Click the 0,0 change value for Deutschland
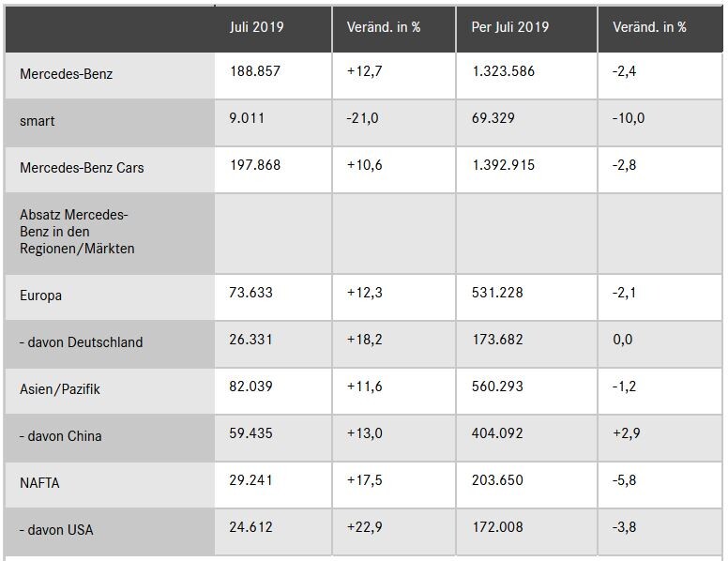This screenshot has height=561, width=728. [623, 340]
